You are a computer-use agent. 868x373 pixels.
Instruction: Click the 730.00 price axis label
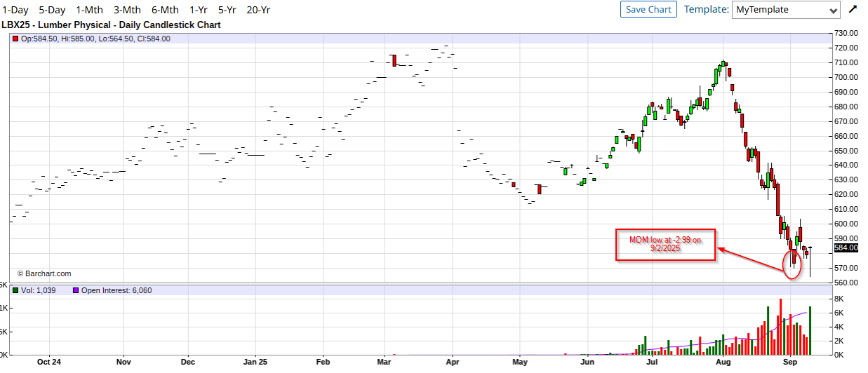[846, 34]
